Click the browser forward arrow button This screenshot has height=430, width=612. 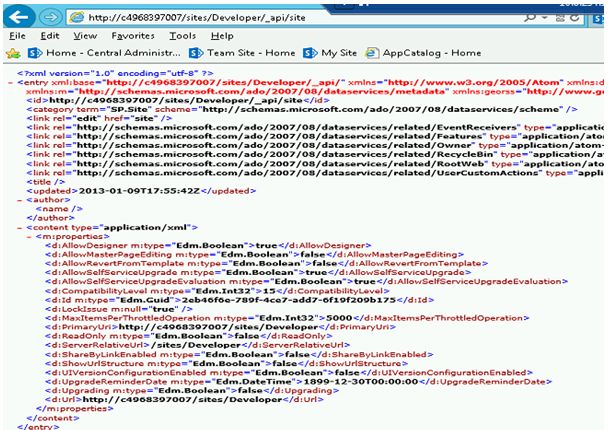(50, 17)
